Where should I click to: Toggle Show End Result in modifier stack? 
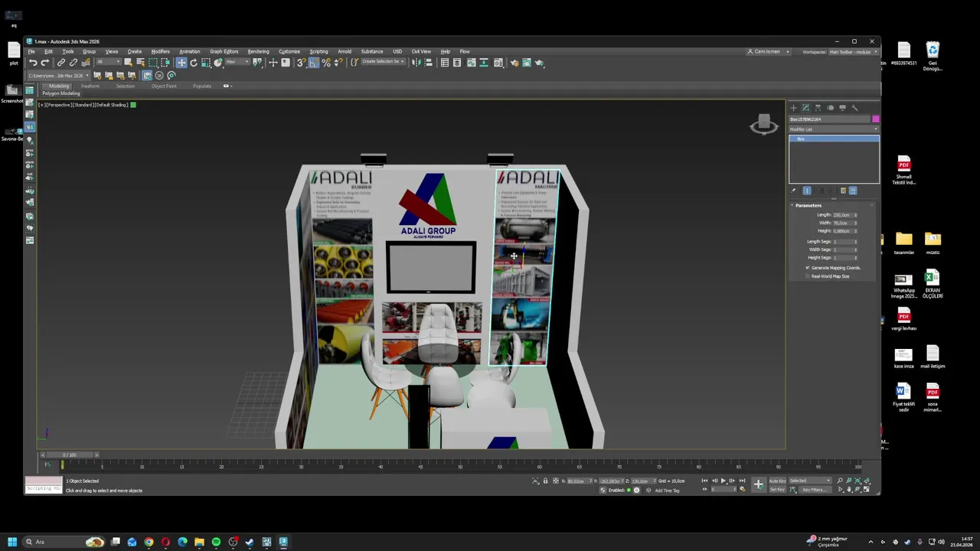807,191
